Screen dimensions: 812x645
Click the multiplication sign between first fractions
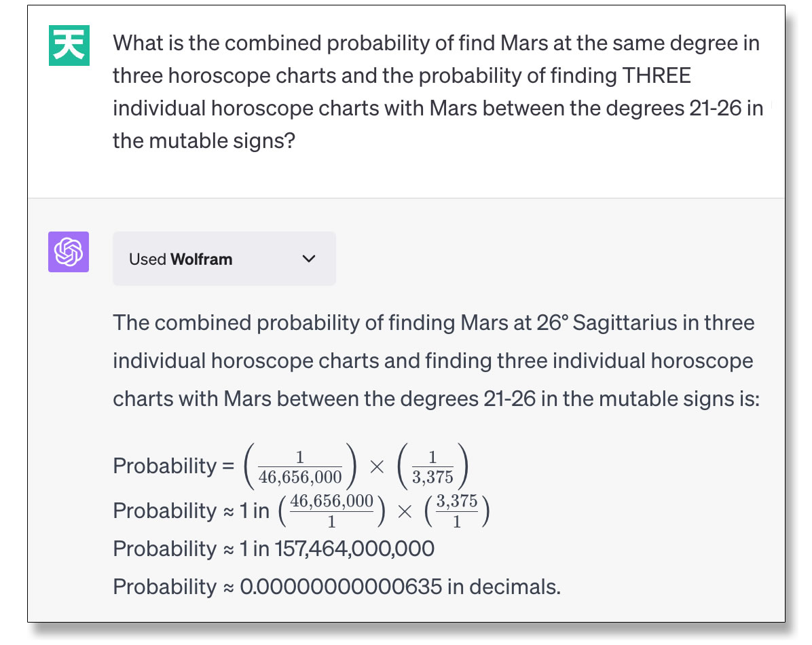[377, 467]
